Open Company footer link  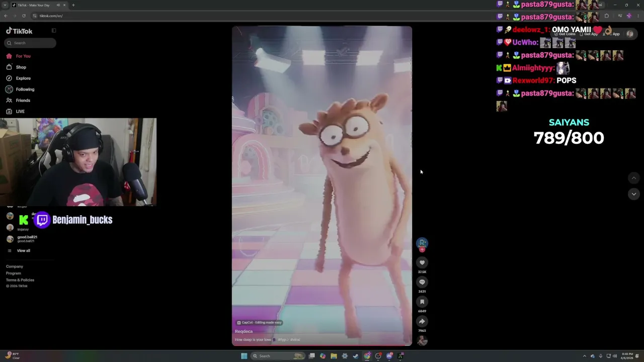[15, 266]
